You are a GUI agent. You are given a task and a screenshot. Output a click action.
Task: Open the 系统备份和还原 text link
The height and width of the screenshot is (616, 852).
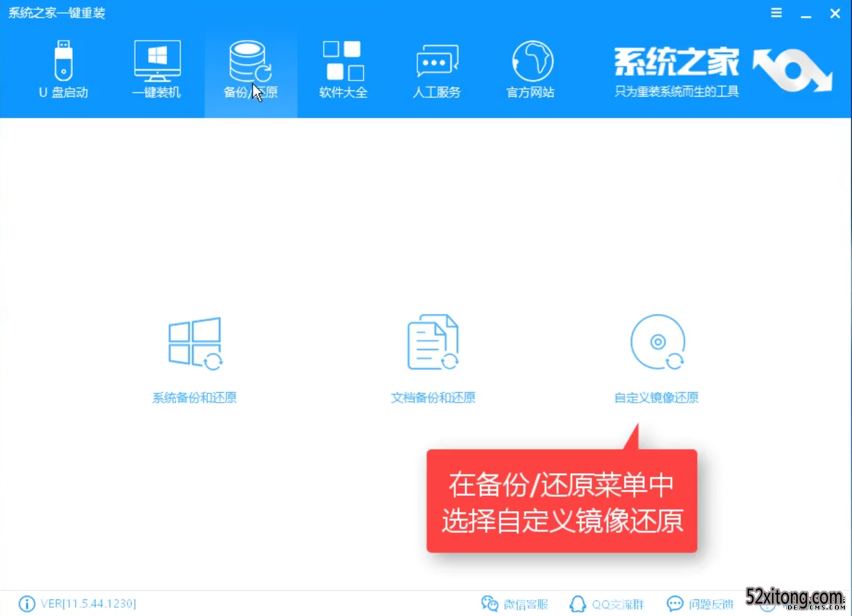pos(194,397)
